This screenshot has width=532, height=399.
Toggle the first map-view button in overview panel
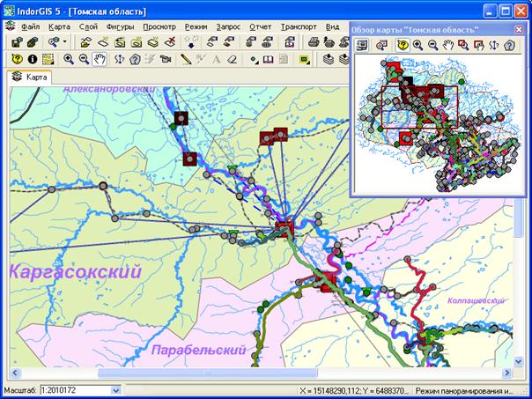point(362,45)
